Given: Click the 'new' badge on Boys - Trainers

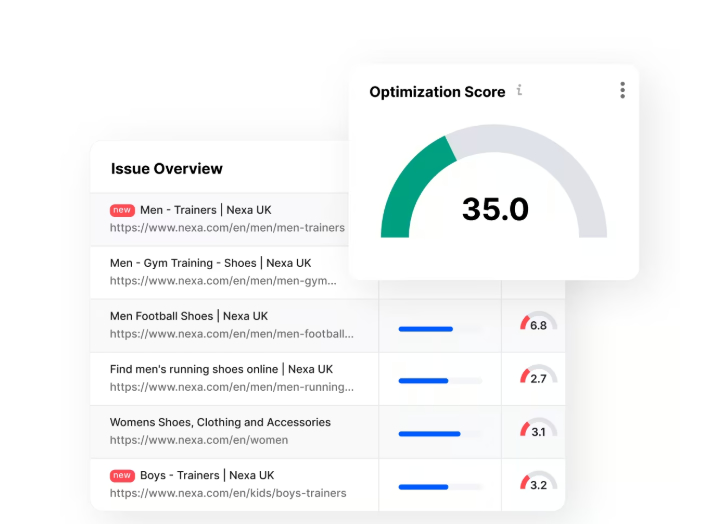Looking at the screenshot, I should [122, 475].
